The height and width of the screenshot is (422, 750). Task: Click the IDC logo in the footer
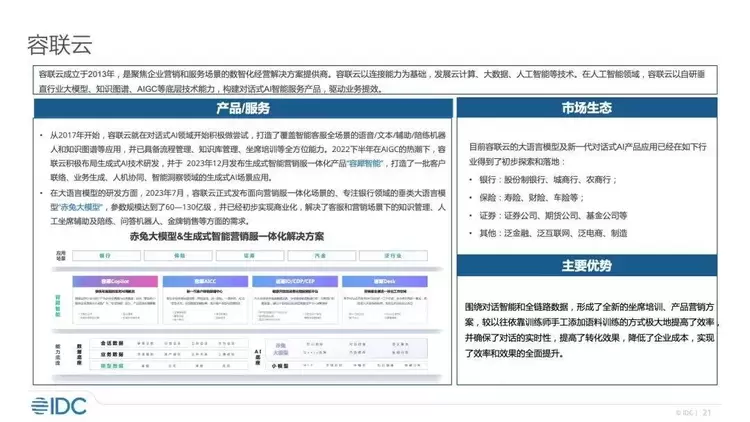[x=57, y=405]
